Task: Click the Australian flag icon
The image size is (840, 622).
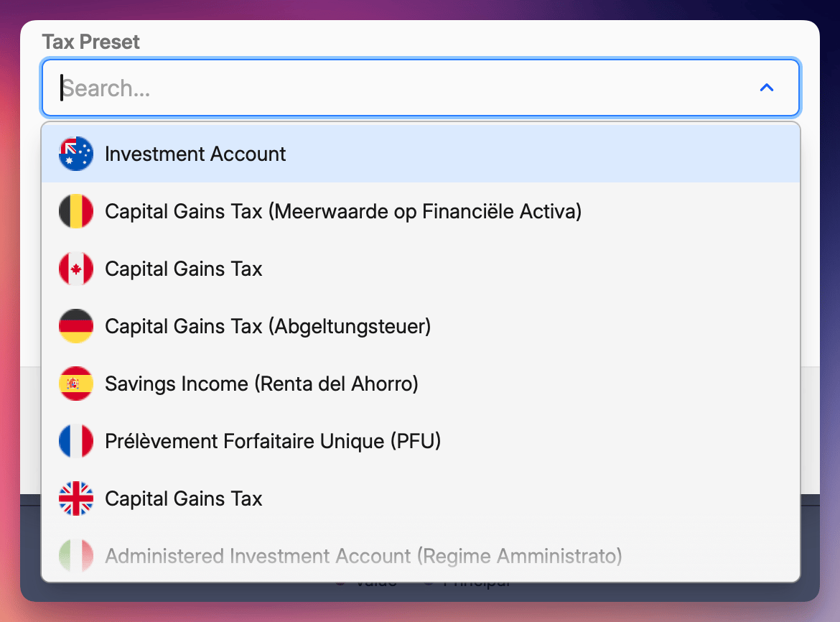Action: pyautogui.click(x=75, y=153)
